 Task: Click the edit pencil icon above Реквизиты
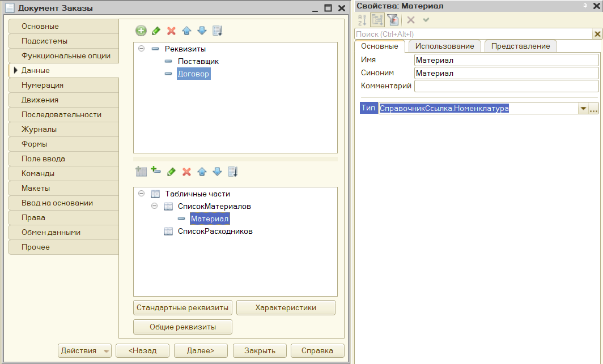(x=156, y=31)
